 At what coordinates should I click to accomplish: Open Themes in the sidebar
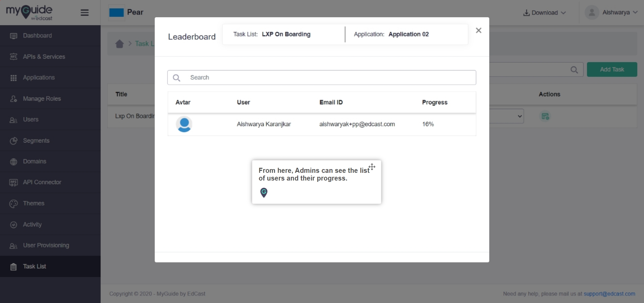(50, 203)
